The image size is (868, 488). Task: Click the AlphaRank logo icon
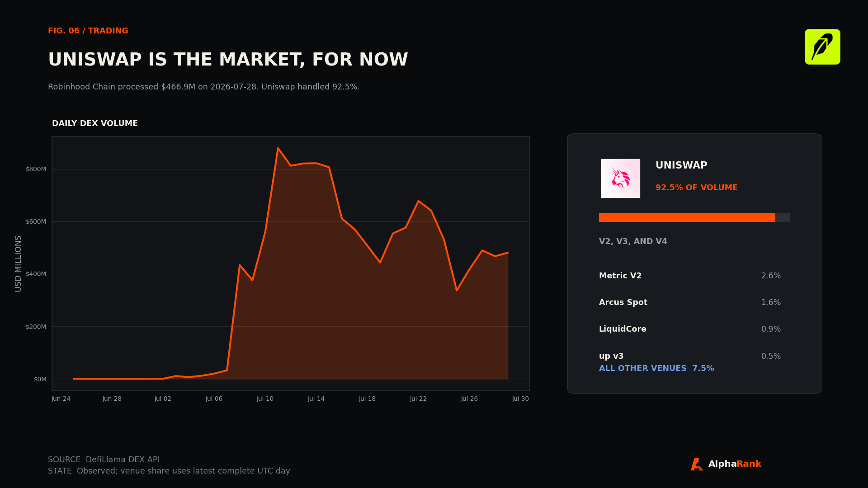tap(697, 465)
